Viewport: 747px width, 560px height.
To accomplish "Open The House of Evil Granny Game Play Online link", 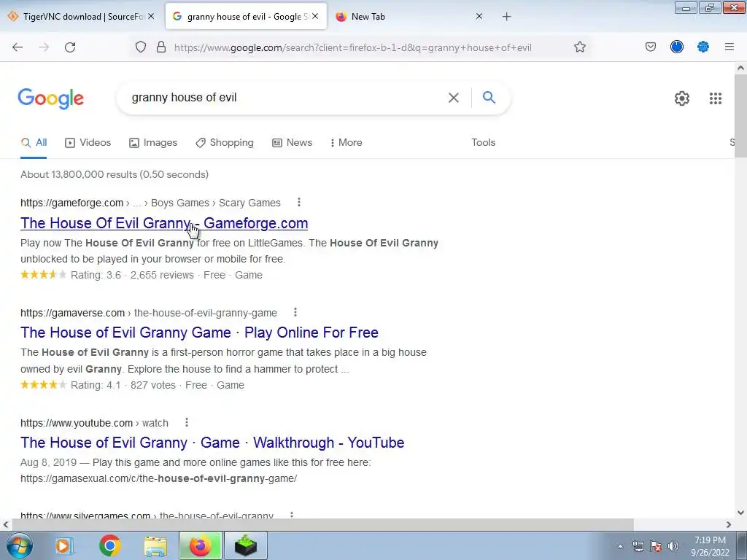I will click(x=199, y=332).
